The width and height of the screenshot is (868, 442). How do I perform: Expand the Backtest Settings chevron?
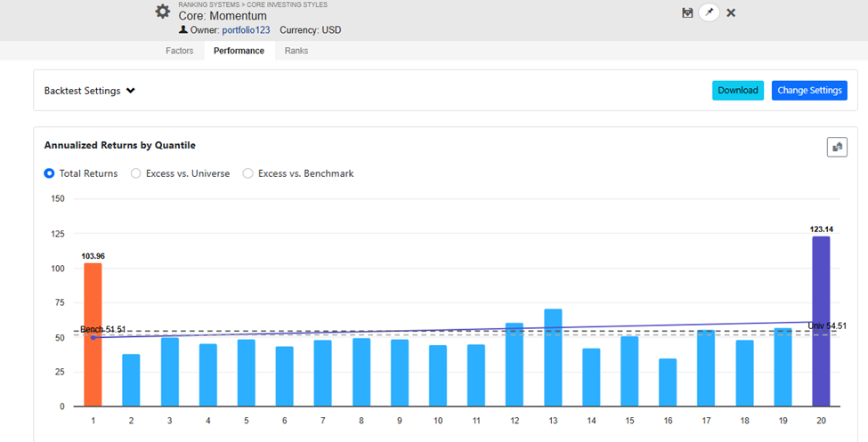click(x=131, y=91)
